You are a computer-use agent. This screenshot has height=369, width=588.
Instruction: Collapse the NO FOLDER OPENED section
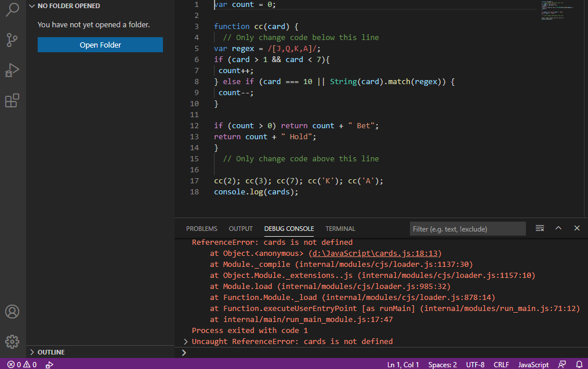(x=32, y=5)
